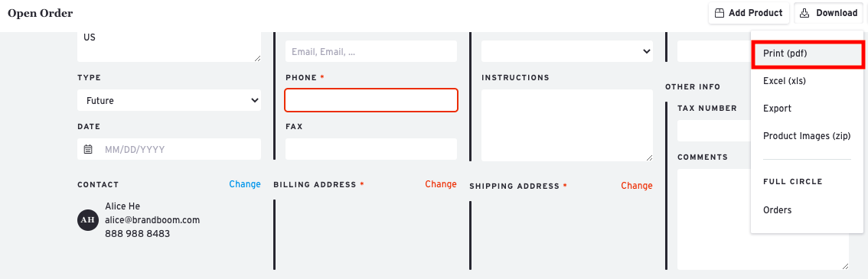This screenshot has width=868, height=279.
Task: Choose Excel (xls) download option
Action: point(784,81)
